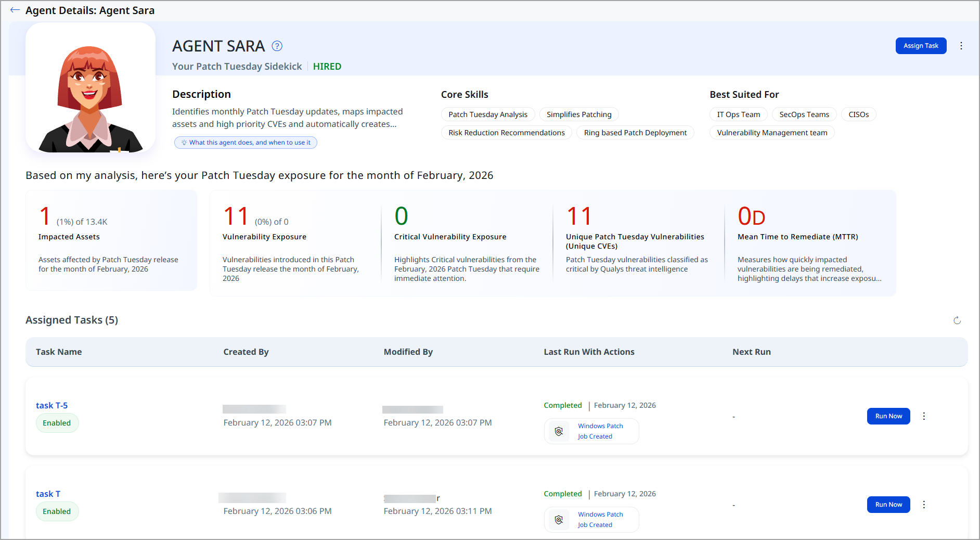Open more options for task T-5
The image size is (980, 540).
924,416
